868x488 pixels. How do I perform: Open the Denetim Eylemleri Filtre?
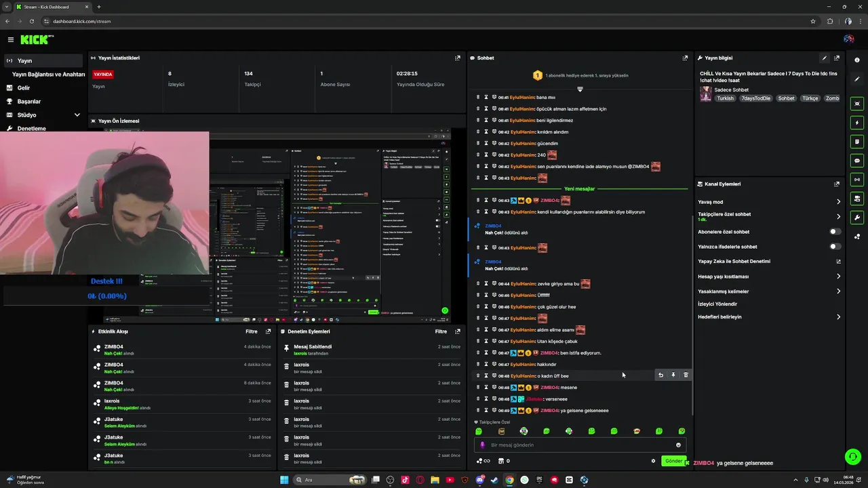coord(441,331)
